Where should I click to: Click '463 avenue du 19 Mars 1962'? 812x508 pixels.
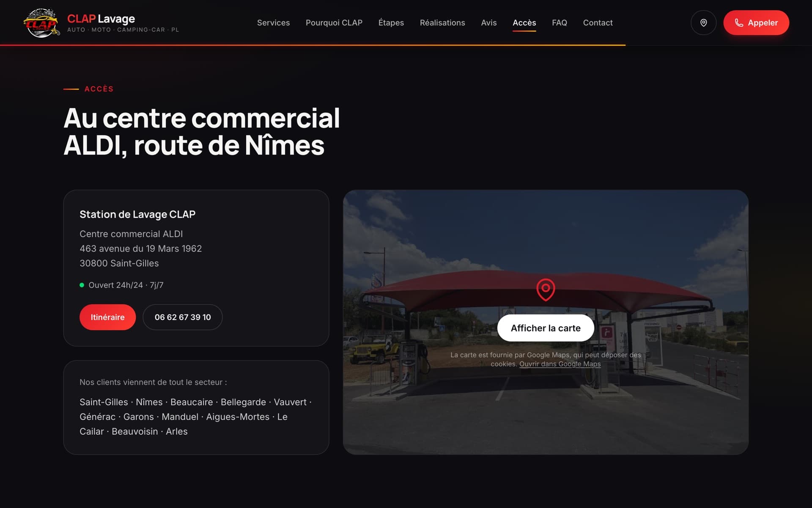[x=141, y=248]
